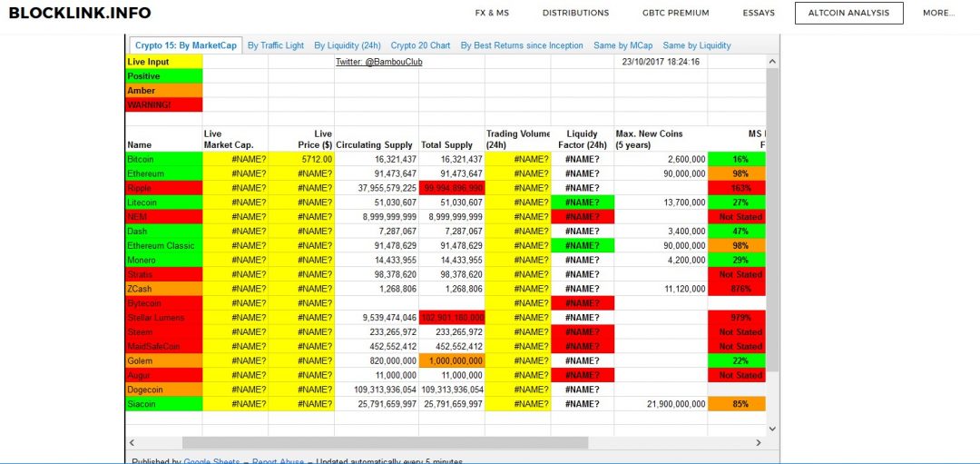Select the ZCash name cell
The height and width of the screenshot is (464, 980).
(x=163, y=289)
